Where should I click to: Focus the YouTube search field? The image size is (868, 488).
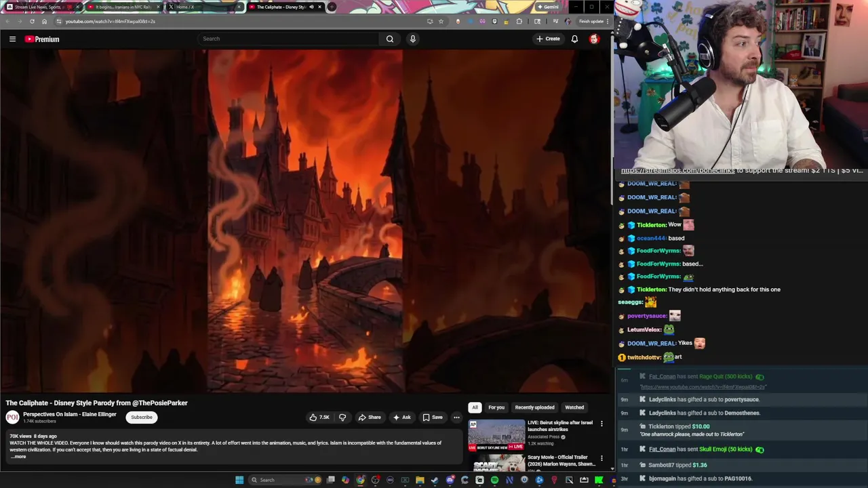point(288,39)
